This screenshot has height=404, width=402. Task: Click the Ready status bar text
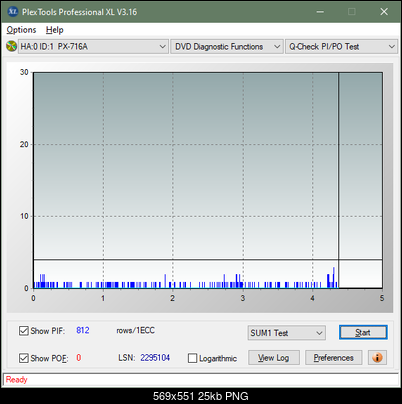click(16, 379)
